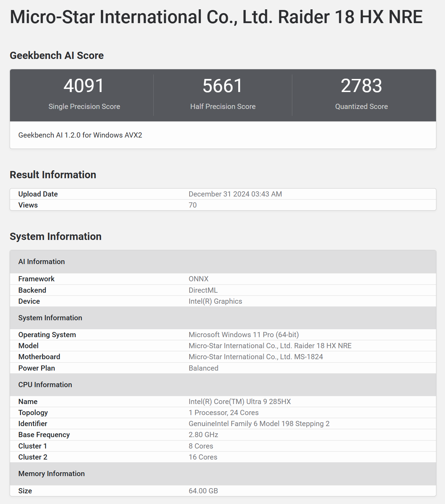The image size is (445, 504).
Task: Click the Views count 70
Action: (193, 205)
